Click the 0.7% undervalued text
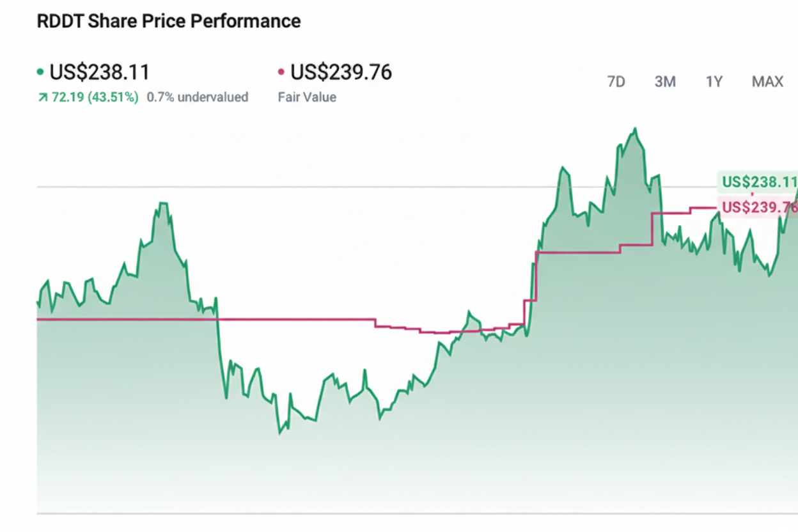Image resolution: width=798 pixels, height=532 pixels. click(197, 98)
